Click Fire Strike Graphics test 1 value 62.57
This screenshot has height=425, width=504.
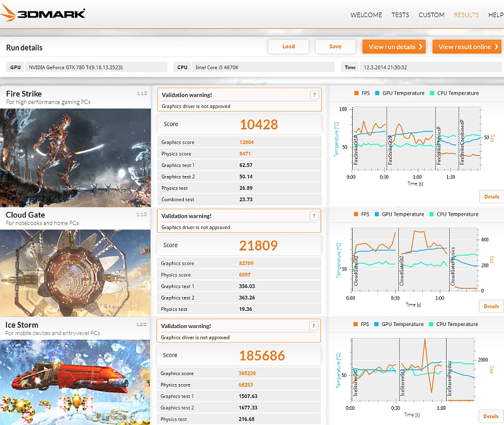[246, 165]
